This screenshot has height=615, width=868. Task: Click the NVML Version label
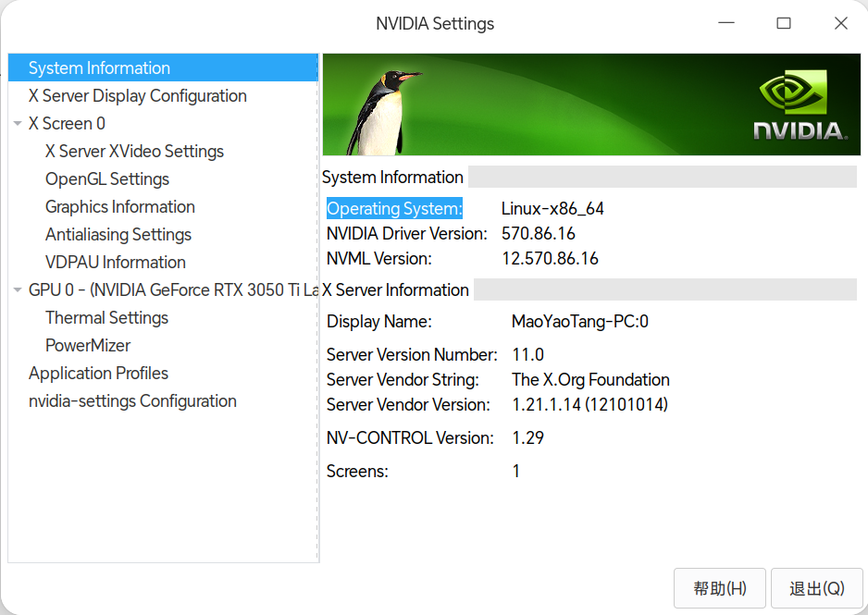pyautogui.click(x=379, y=258)
